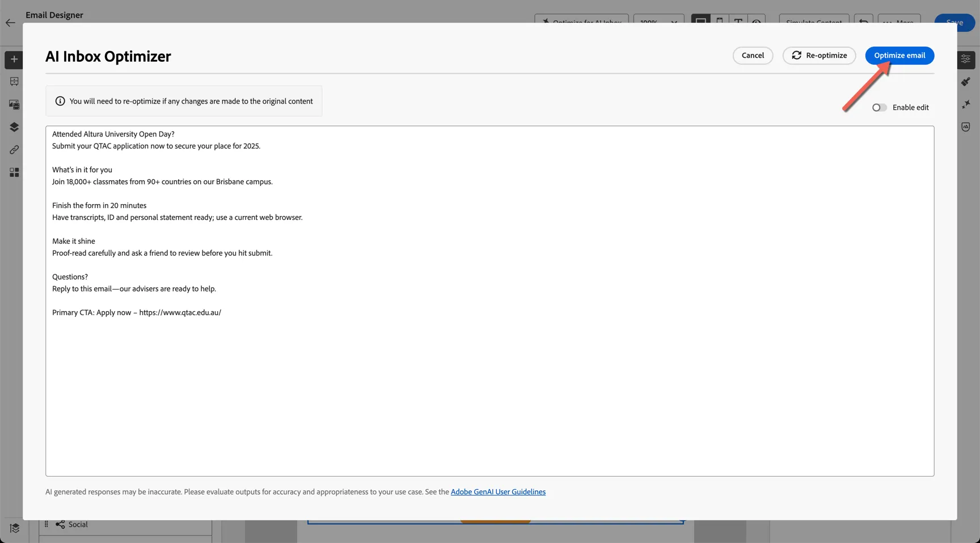Open the layers stack icon in left sidebar
980x543 pixels.
(x=14, y=127)
